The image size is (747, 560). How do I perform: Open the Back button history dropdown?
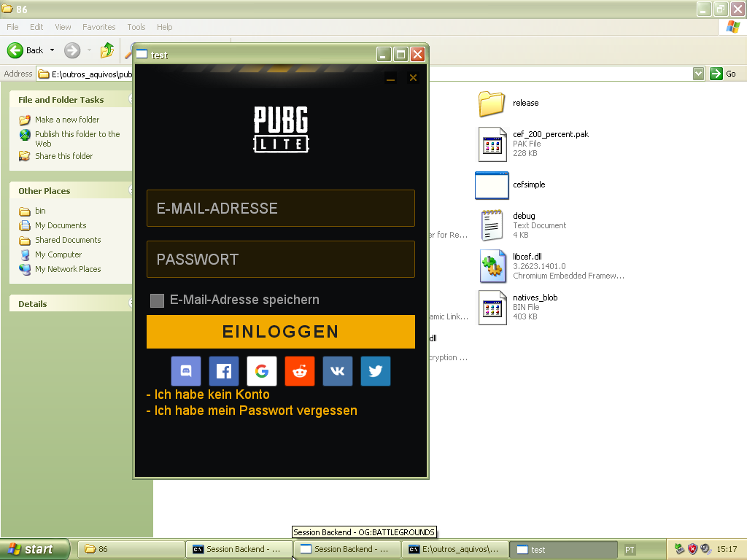[52, 50]
